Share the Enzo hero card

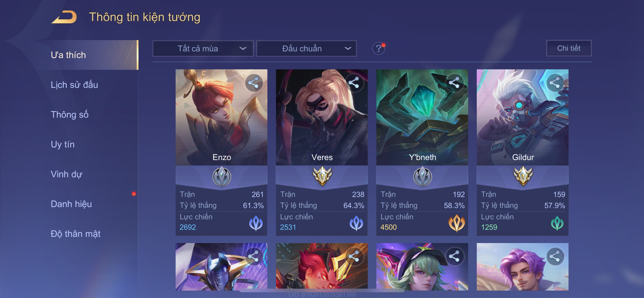pos(254,83)
